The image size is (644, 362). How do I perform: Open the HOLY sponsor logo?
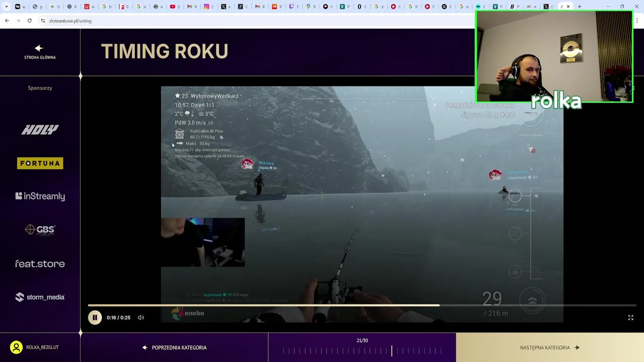click(40, 130)
